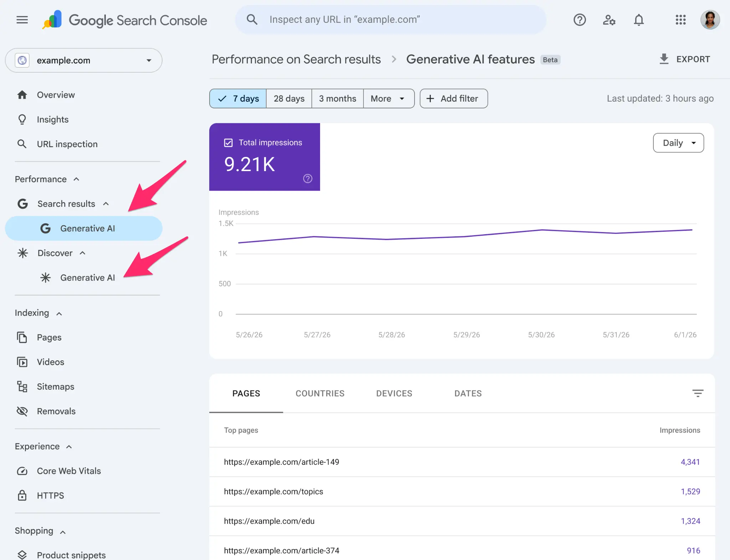Image resolution: width=730 pixels, height=560 pixels.
Task: Go to Performance on Search results breadcrumb
Action: (x=296, y=59)
